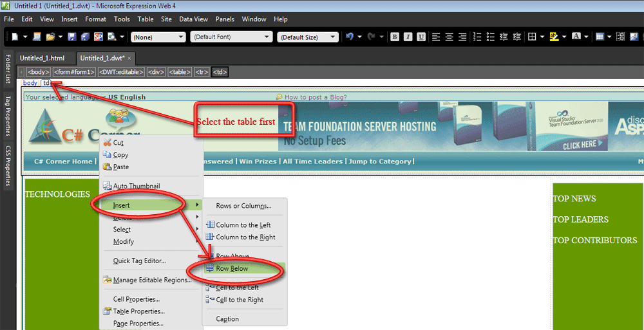Screen dimensions: 644x330
Task: Click the Preview in Browser icon
Action: [111, 37]
